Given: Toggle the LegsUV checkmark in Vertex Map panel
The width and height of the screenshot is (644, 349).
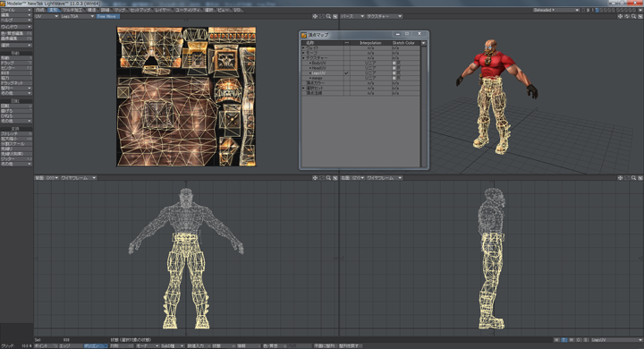Looking at the screenshot, I should pos(347,73).
